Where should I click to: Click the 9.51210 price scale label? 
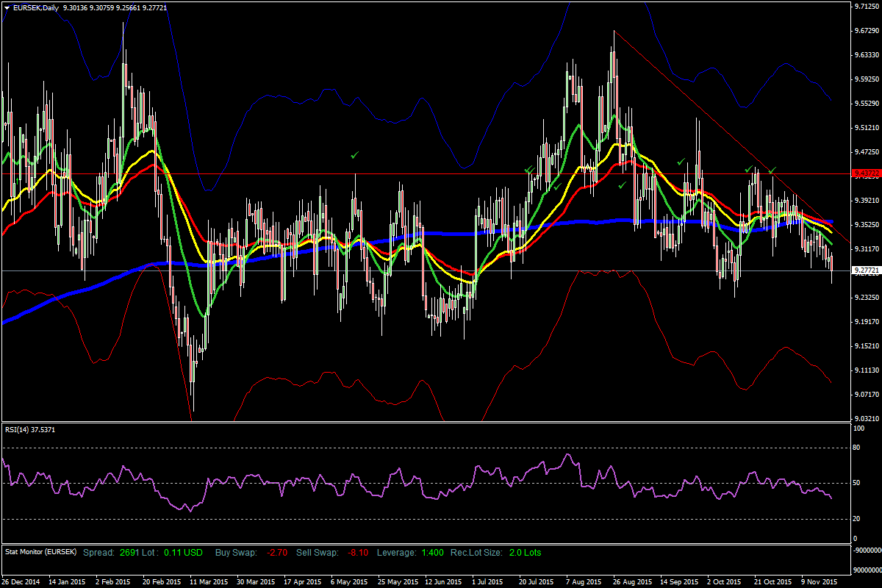point(867,128)
